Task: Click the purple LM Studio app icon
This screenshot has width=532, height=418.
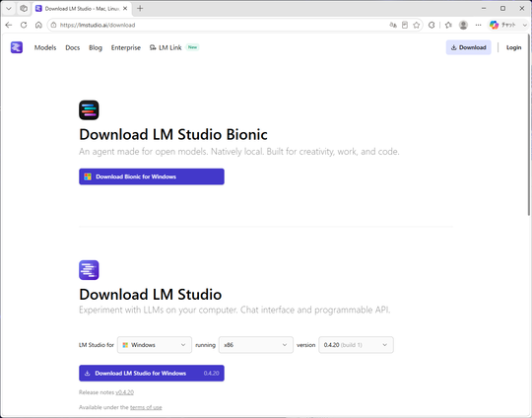Action: pos(89,270)
